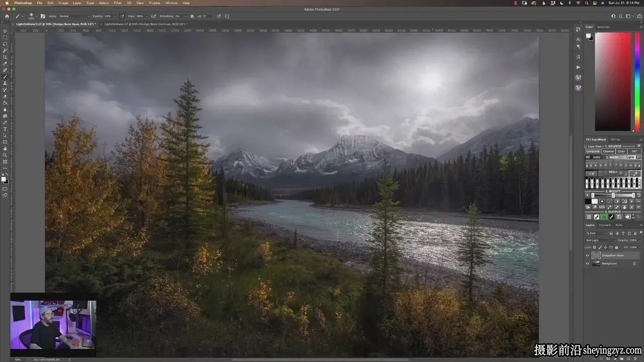
Task: Toggle airbrush-style build-up effects
Action: (153, 16)
